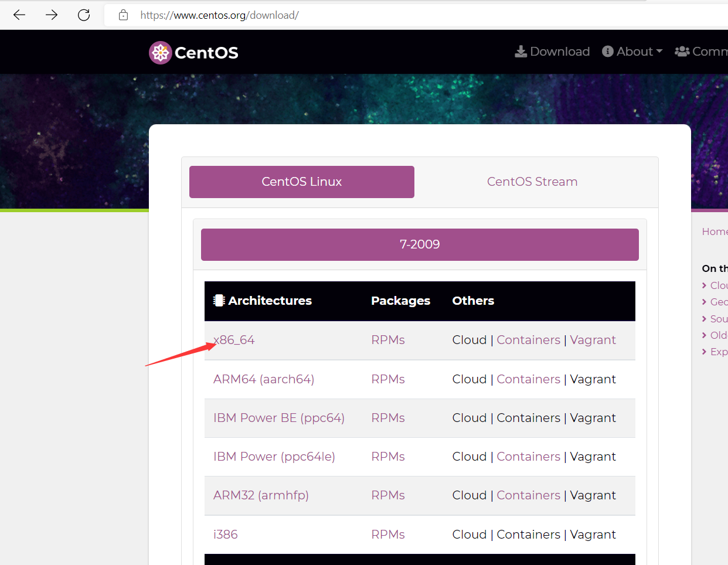Click the address bar URL

(219, 15)
